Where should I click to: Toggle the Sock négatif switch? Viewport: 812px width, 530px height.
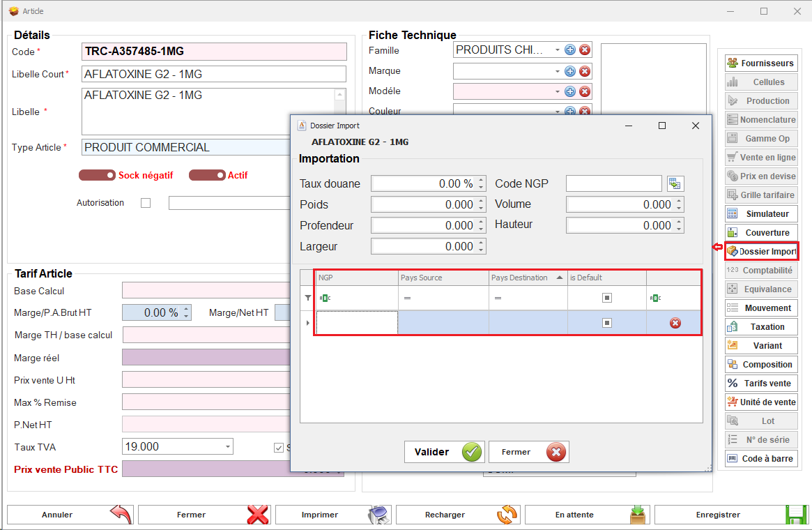point(97,176)
